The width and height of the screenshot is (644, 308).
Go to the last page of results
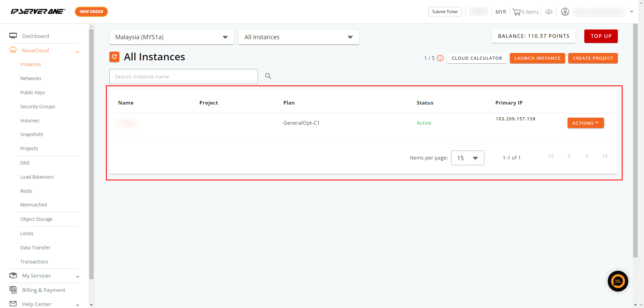pyautogui.click(x=605, y=156)
